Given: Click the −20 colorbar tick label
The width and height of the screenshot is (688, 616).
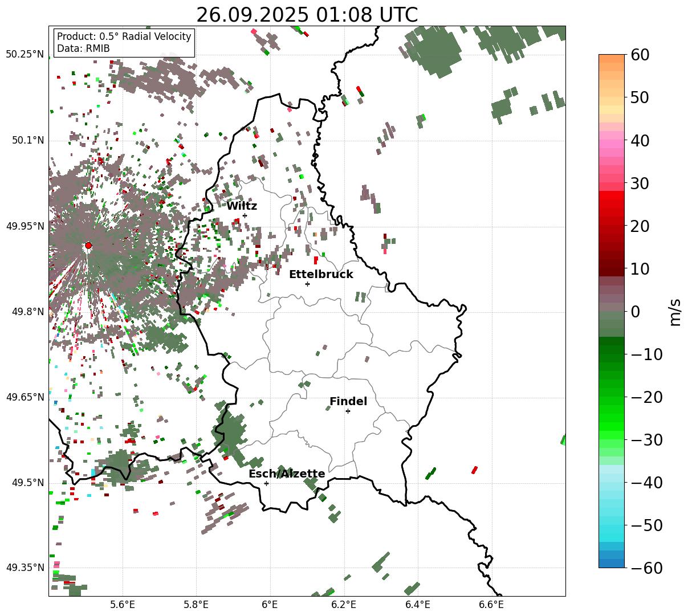Looking at the screenshot, I should click(646, 397).
